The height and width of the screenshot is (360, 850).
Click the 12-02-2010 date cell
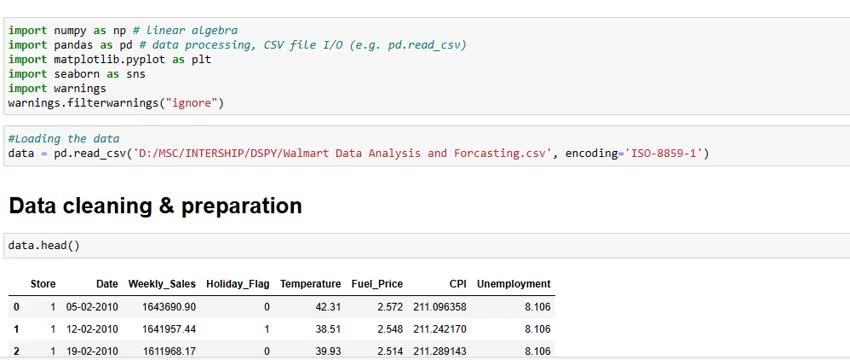[92, 329]
